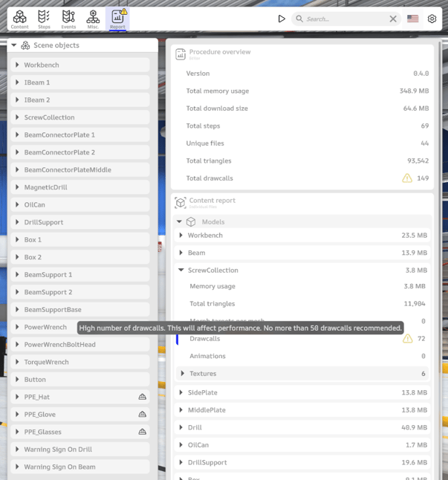Open the Misc panel icon
This screenshot has width=448, height=480.
click(x=93, y=19)
